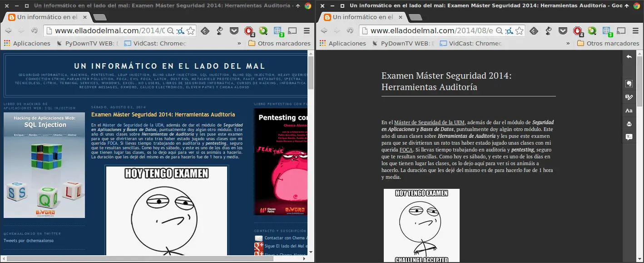
Task: Click text-to-speech bubble icon in Clearly sidebar
Action: point(629,137)
